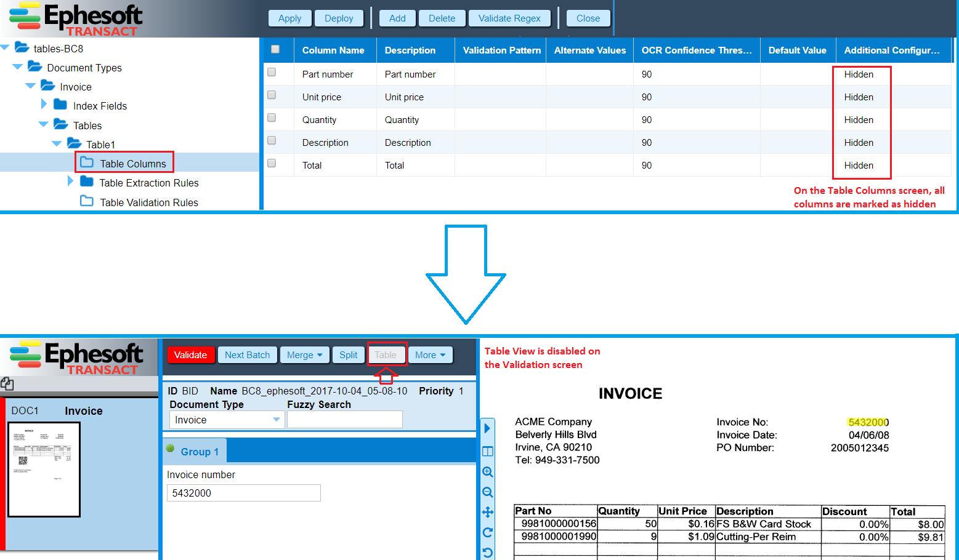Click the rotate clockwise icon
The image size is (959, 560).
tap(488, 532)
